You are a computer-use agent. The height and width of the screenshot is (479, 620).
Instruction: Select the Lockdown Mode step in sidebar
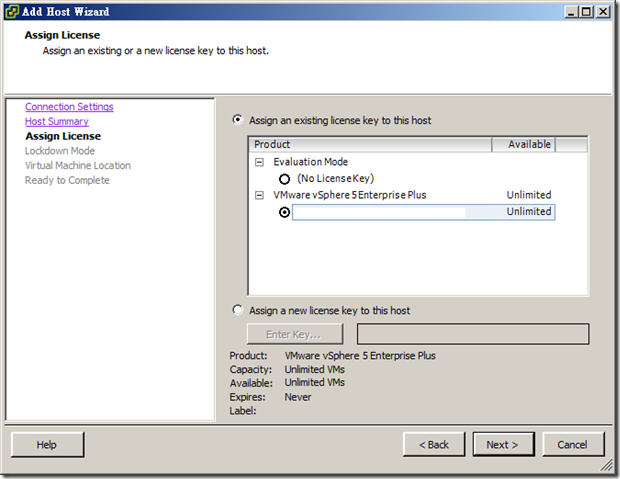pos(60,151)
